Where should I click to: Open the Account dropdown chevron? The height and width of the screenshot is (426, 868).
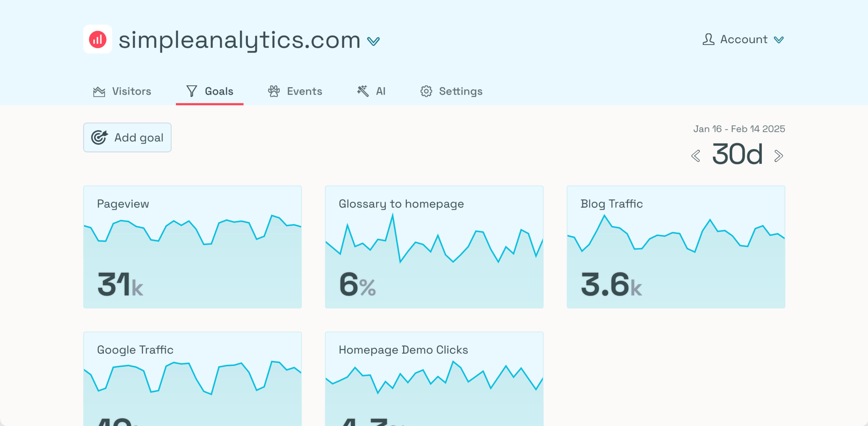(x=779, y=40)
